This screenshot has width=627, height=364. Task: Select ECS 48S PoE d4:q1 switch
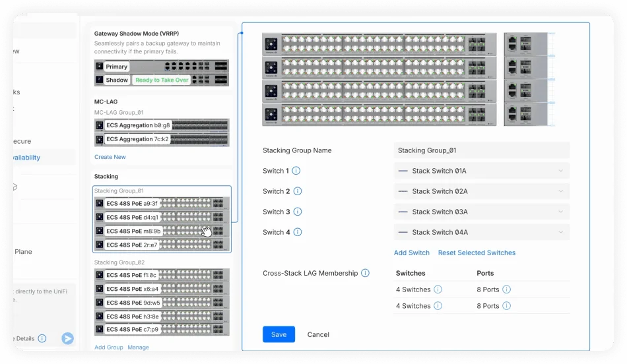[x=162, y=218]
